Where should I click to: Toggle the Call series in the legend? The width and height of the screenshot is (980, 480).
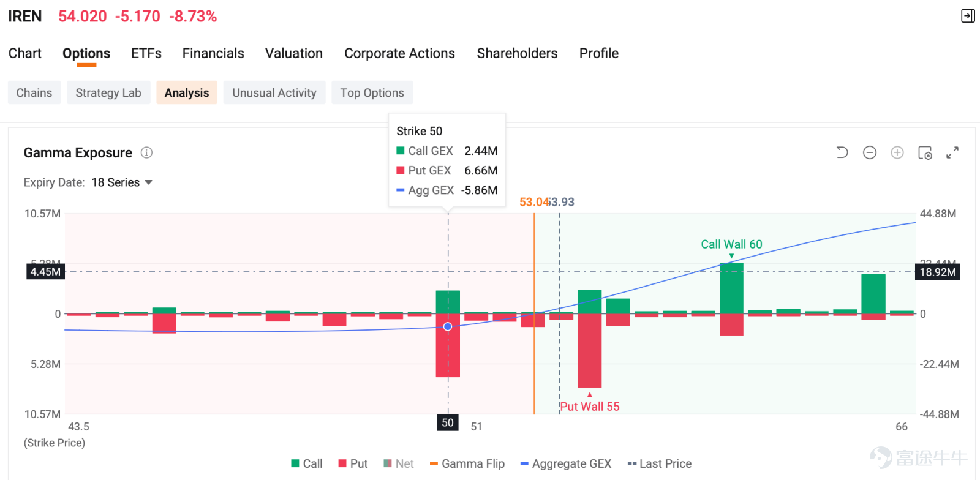[x=307, y=463]
